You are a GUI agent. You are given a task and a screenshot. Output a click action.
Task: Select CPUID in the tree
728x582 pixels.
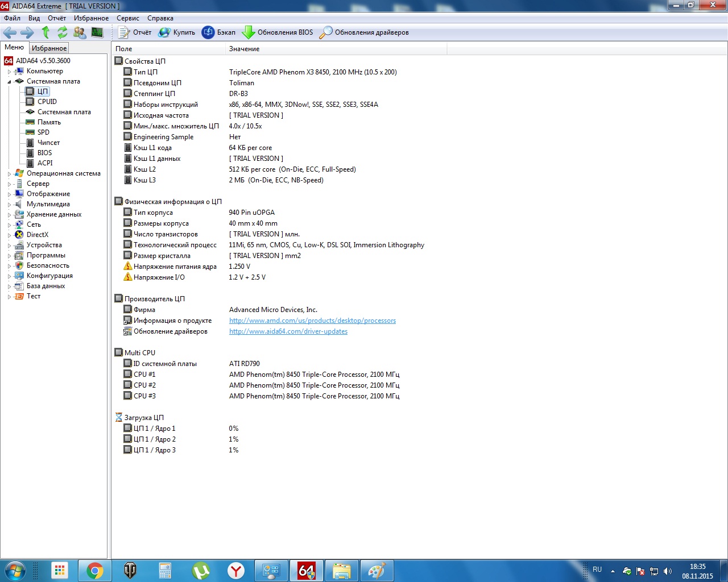point(47,102)
